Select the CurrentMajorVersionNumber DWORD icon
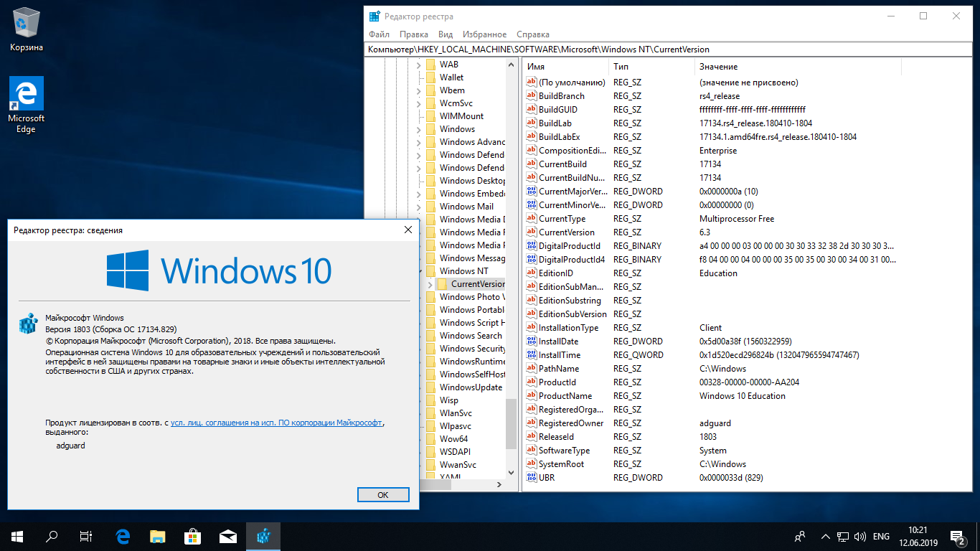 point(532,191)
